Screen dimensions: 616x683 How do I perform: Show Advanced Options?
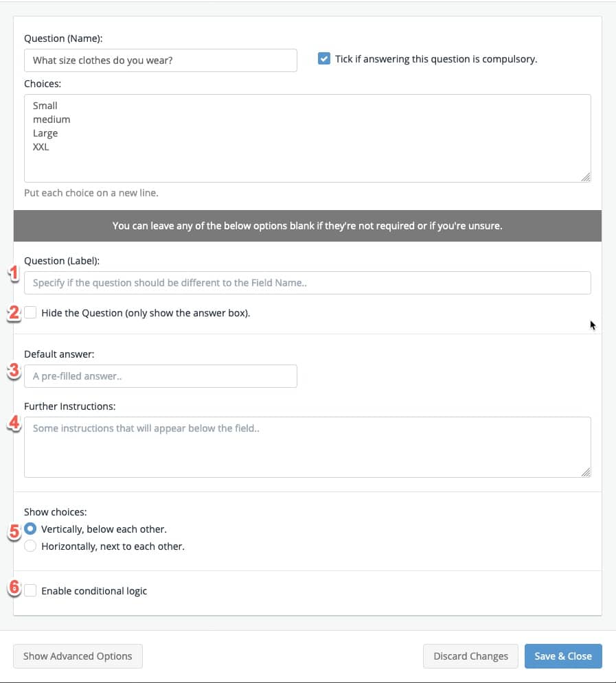(x=78, y=656)
